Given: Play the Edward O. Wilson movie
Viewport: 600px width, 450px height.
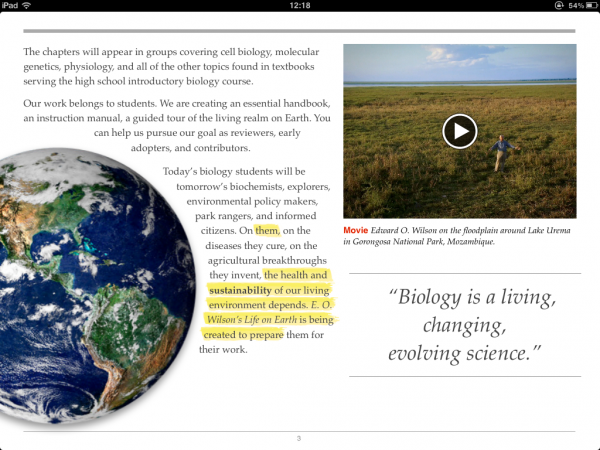Looking at the screenshot, I should pyautogui.click(x=459, y=131).
